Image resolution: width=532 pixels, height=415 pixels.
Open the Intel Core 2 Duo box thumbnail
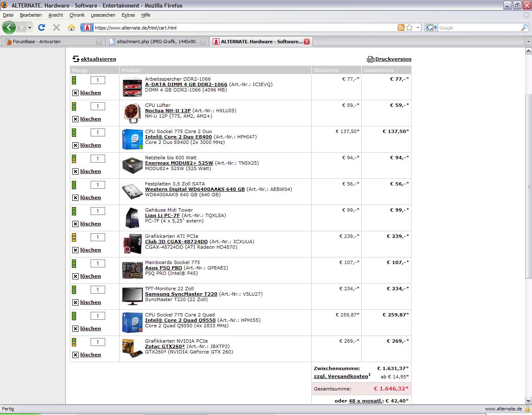(x=132, y=139)
